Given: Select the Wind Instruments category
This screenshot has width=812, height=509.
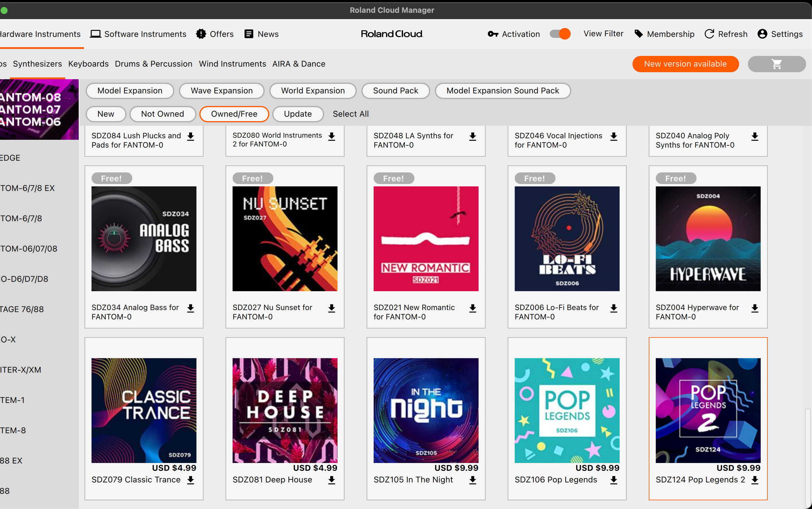Looking at the screenshot, I should click(x=233, y=63).
